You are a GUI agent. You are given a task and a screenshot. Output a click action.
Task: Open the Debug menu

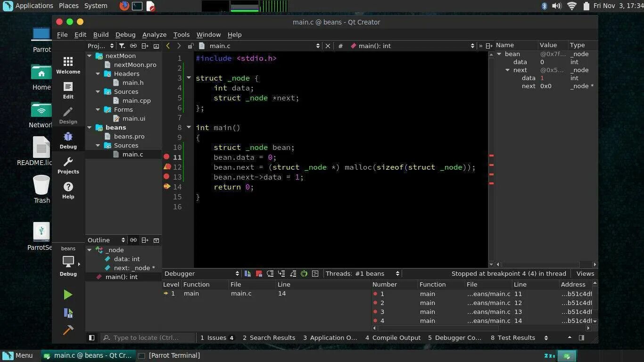(125, 34)
